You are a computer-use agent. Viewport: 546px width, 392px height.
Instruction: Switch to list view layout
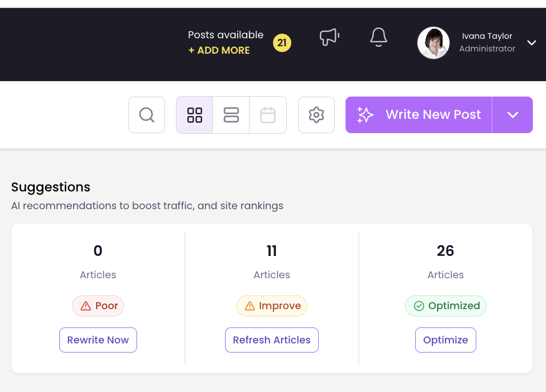(x=231, y=115)
